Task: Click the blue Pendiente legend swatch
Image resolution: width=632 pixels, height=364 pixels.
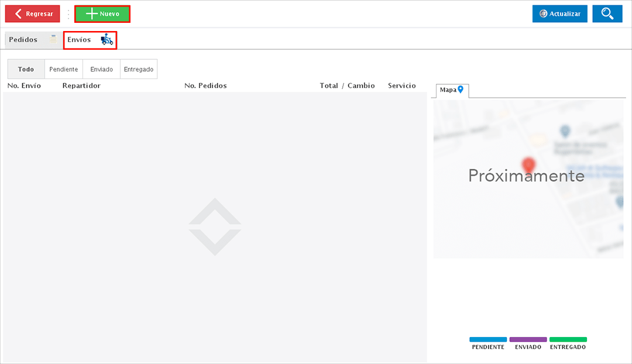Action: (x=488, y=339)
